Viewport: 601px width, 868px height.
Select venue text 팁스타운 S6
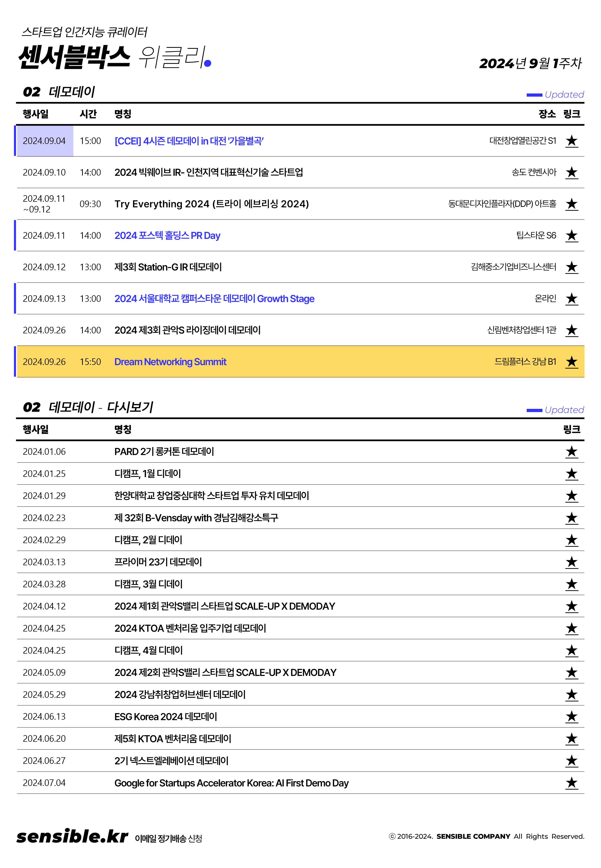point(536,236)
